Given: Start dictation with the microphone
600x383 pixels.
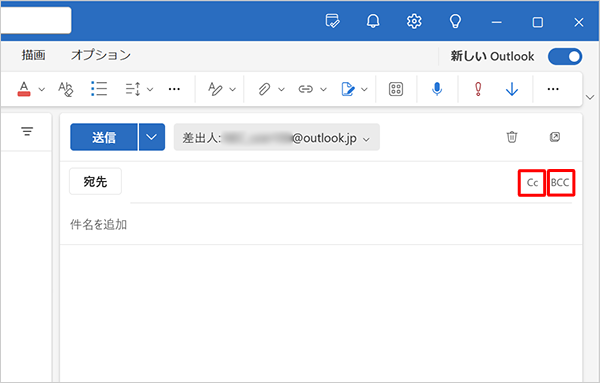Looking at the screenshot, I should 437,89.
